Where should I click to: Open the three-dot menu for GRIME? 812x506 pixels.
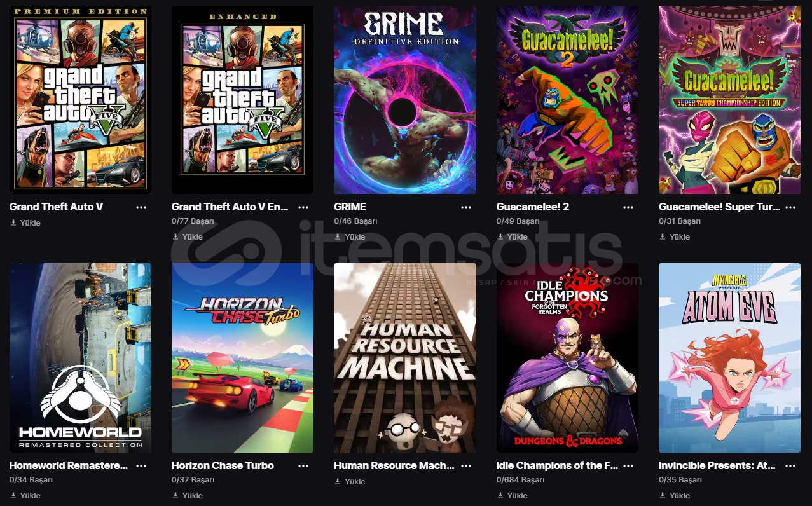click(x=466, y=207)
